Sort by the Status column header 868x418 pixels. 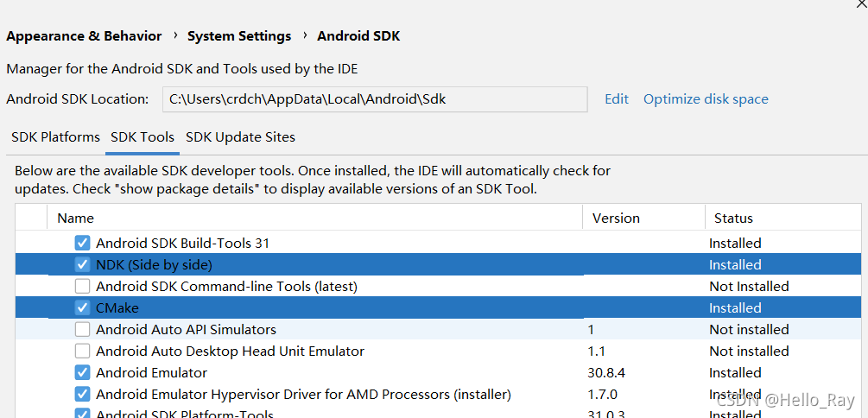[x=783, y=218]
